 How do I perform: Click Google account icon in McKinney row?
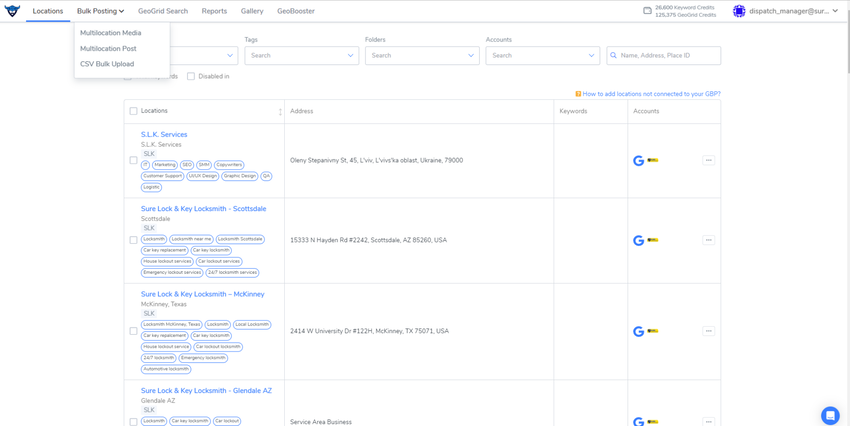tap(639, 331)
